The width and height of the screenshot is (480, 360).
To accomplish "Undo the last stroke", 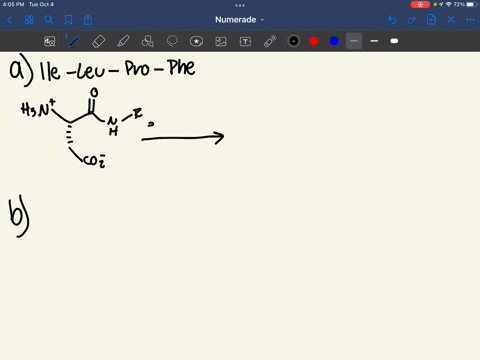I will coord(392,20).
